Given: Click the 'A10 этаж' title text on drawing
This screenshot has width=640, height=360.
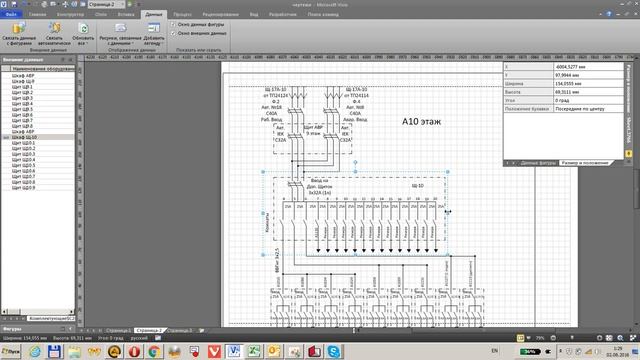Looking at the screenshot, I should 421,121.
